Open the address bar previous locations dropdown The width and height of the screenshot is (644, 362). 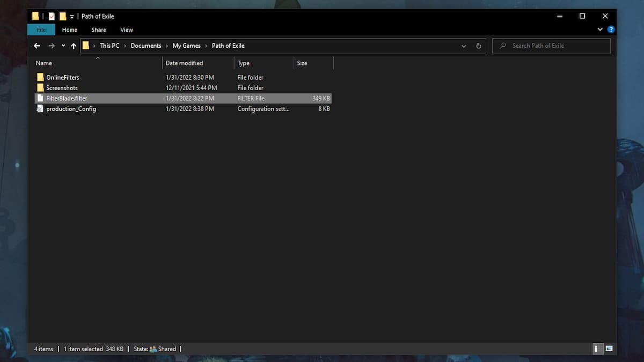tap(464, 46)
